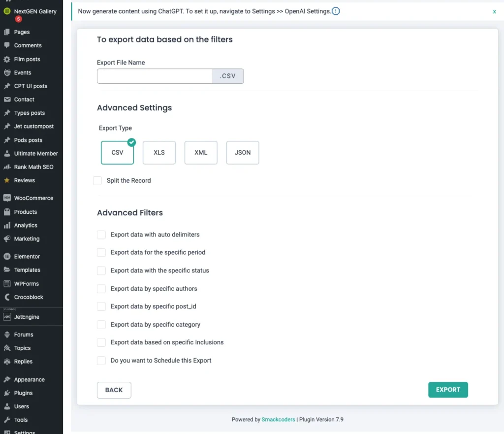Toggle Do you want to Schedule this Export

pos(101,361)
